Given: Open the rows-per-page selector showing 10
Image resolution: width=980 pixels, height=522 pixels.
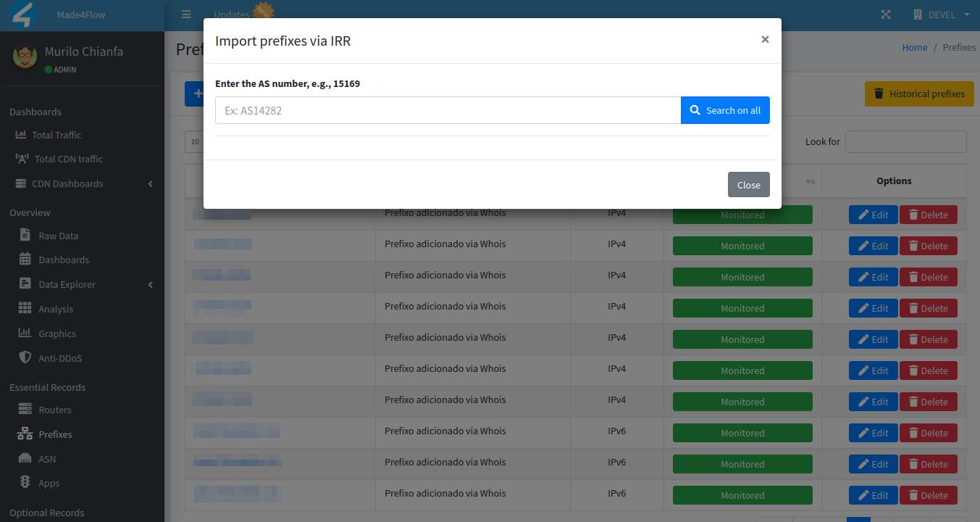Looking at the screenshot, I should pos(194,141).
